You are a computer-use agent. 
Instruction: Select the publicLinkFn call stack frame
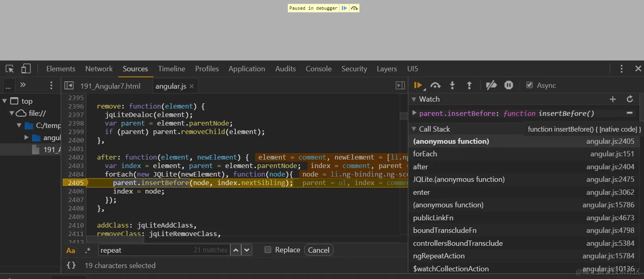point(524,218)
